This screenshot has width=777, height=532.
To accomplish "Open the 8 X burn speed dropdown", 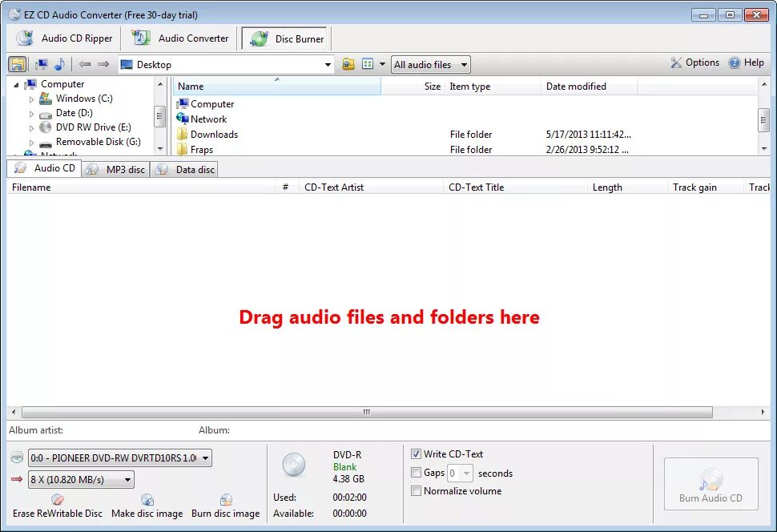I will (x=81, y=479).
